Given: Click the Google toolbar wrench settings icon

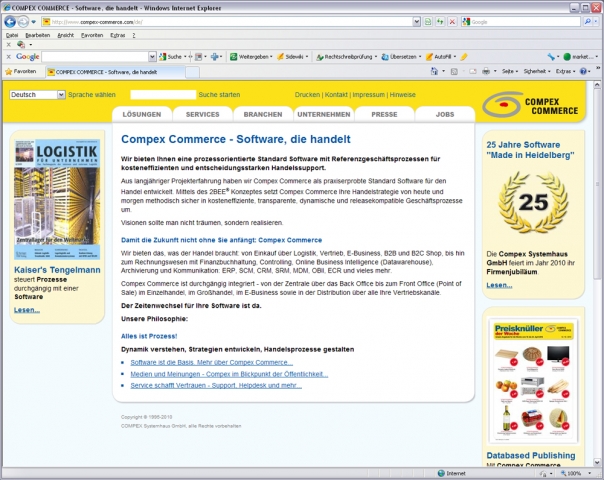Looking at the screenshot, I should (x=552, y=57).
